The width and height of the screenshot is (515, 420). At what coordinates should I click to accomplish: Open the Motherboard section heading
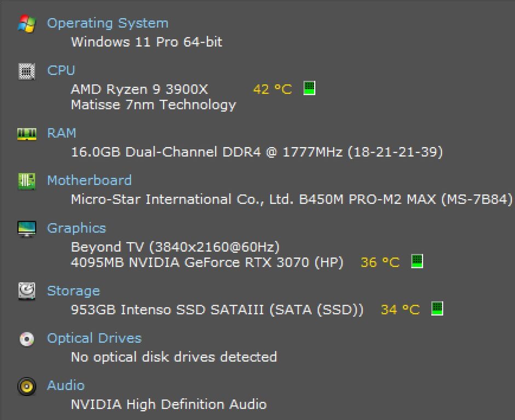89,180
